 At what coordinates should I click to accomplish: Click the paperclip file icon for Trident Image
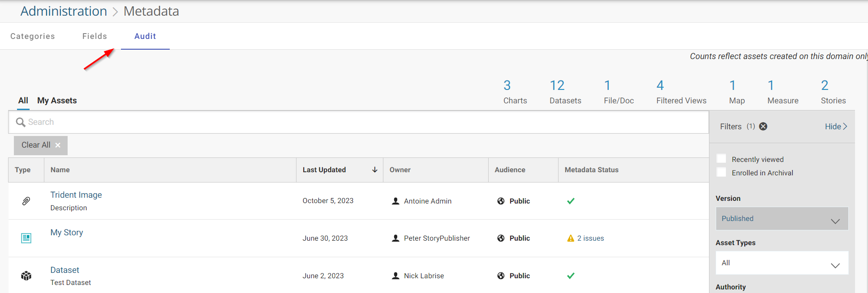pos(26,201)
